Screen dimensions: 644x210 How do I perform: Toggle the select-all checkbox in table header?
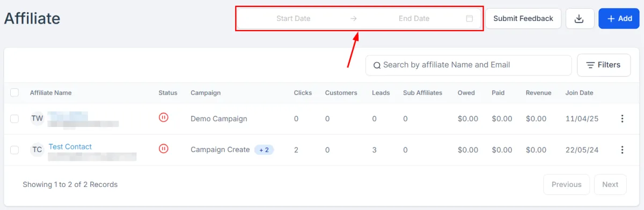point(14,93)
